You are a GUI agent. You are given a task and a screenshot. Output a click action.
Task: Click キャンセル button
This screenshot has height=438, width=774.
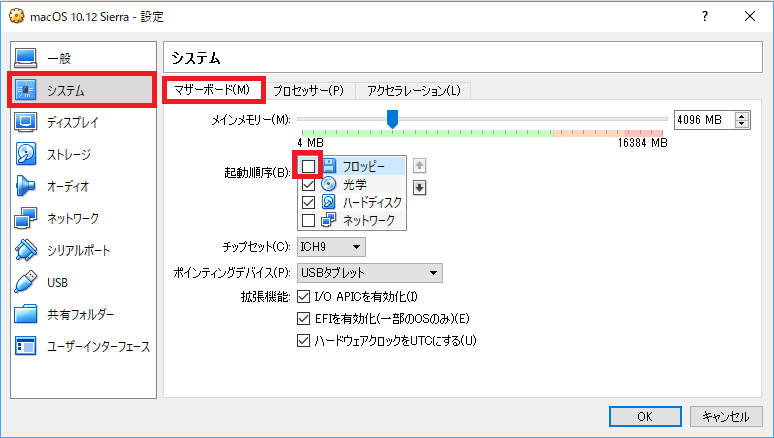726,416
